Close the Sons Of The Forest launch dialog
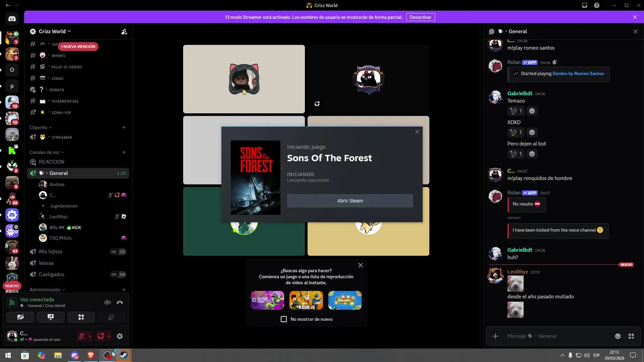Screen dimensions: 644x362 tap(417, 132)
